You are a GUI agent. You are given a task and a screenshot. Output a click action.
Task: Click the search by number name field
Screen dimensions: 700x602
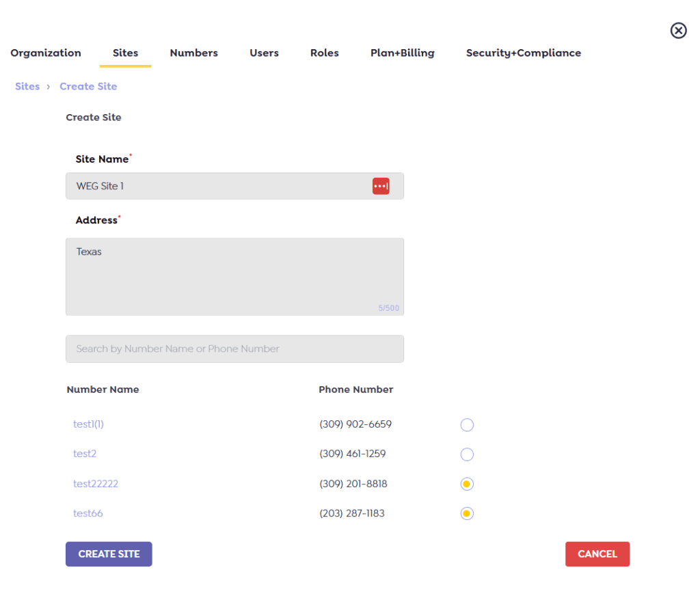234,348
